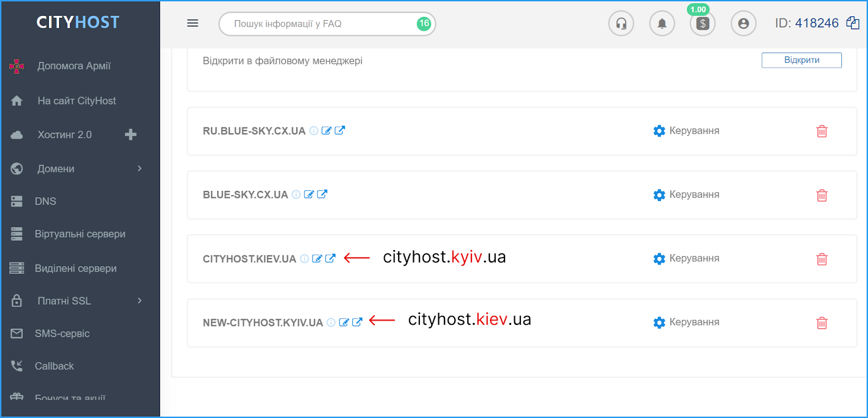Open CITYHOST.KIEV.UA external link icon
Viewport: 868px width, 418px height.
coord(330,259)
